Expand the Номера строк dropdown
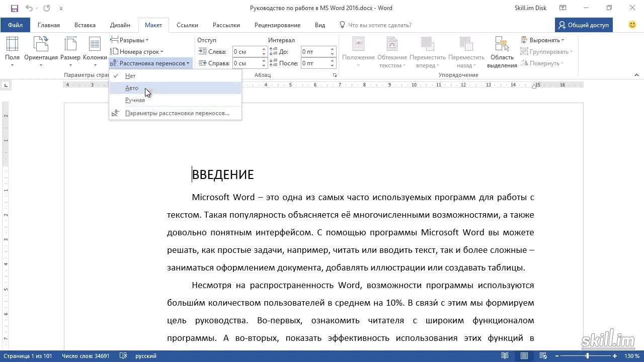644x362 pixels. tap(137, 51)
